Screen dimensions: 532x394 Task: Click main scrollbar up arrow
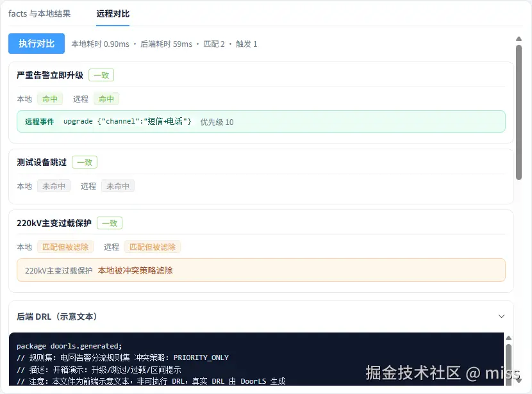[519, 38]
